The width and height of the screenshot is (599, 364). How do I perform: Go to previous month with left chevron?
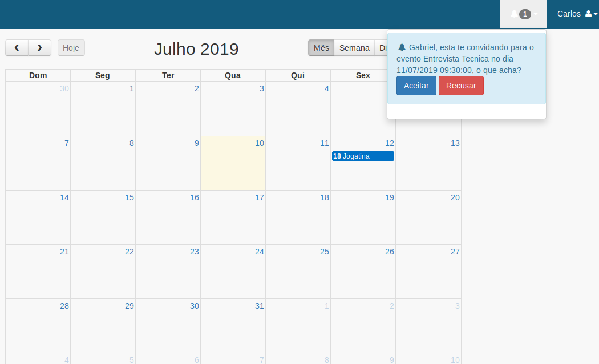point(17,48)
